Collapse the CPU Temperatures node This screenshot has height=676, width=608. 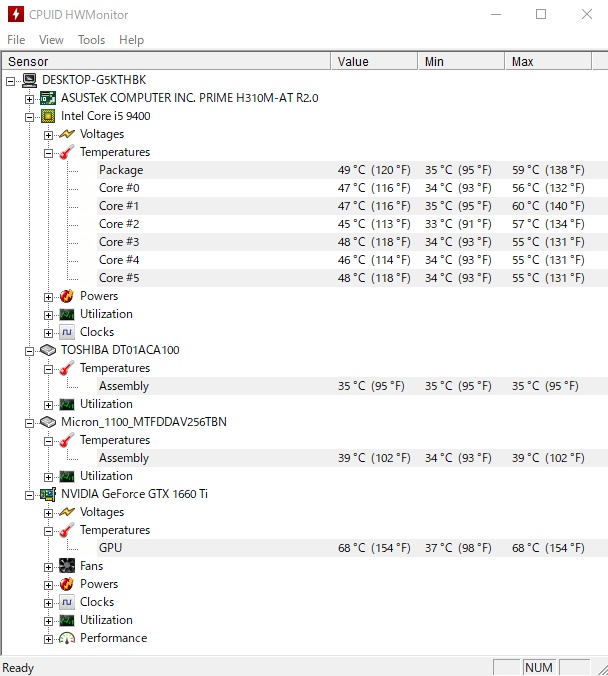click(x=48, y=153)
